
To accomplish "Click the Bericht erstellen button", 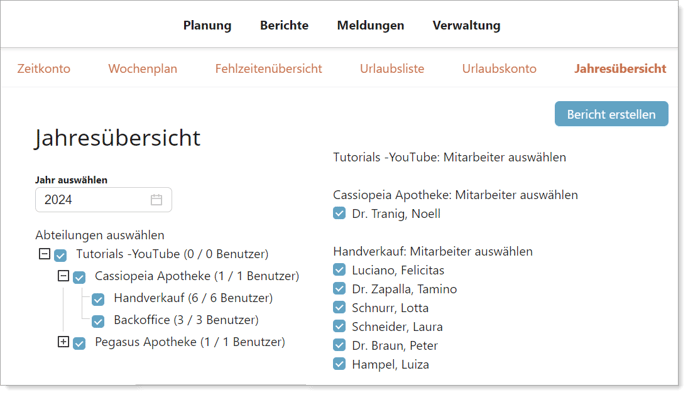I will coord(611,114).
